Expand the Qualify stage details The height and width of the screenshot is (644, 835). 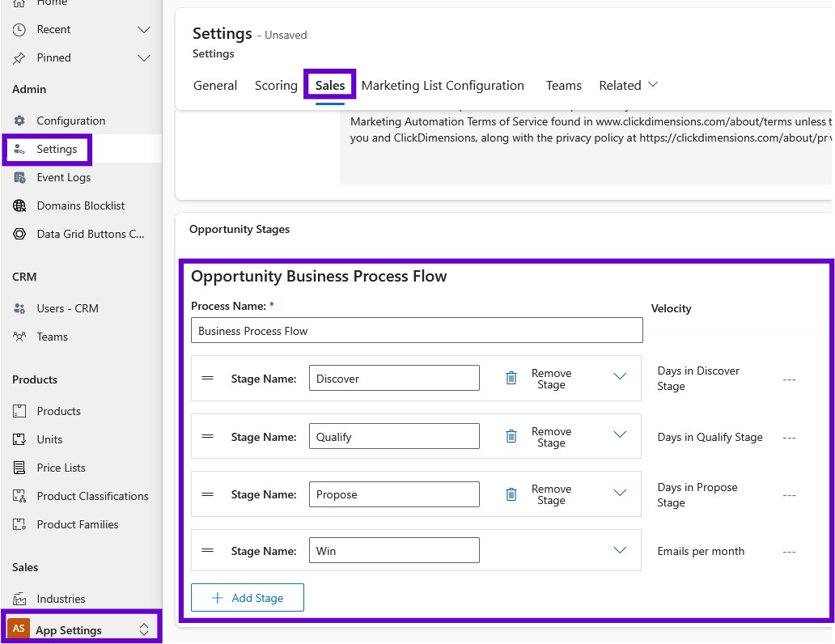620,434
